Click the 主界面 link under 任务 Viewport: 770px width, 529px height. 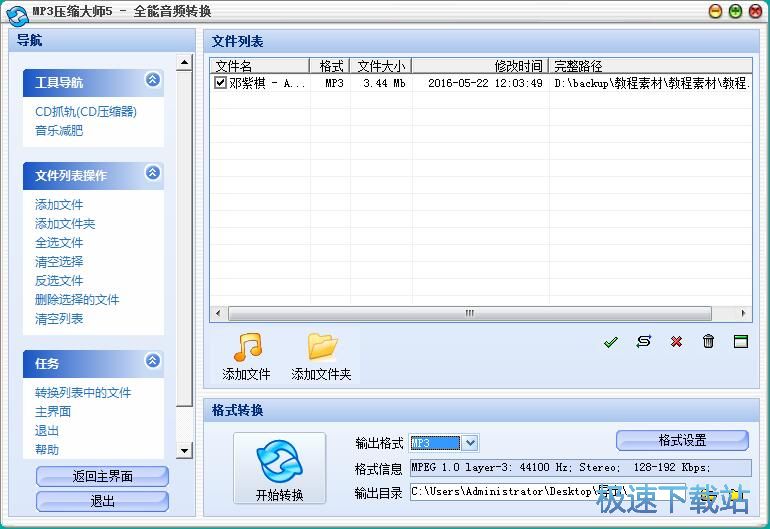coord(53,412)
